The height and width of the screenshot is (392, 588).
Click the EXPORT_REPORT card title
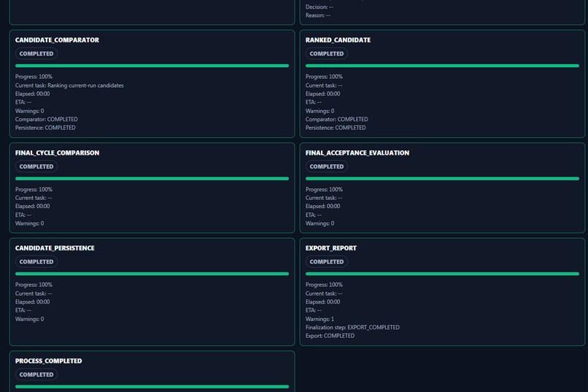pyautogui.click(x=330, y=248)
